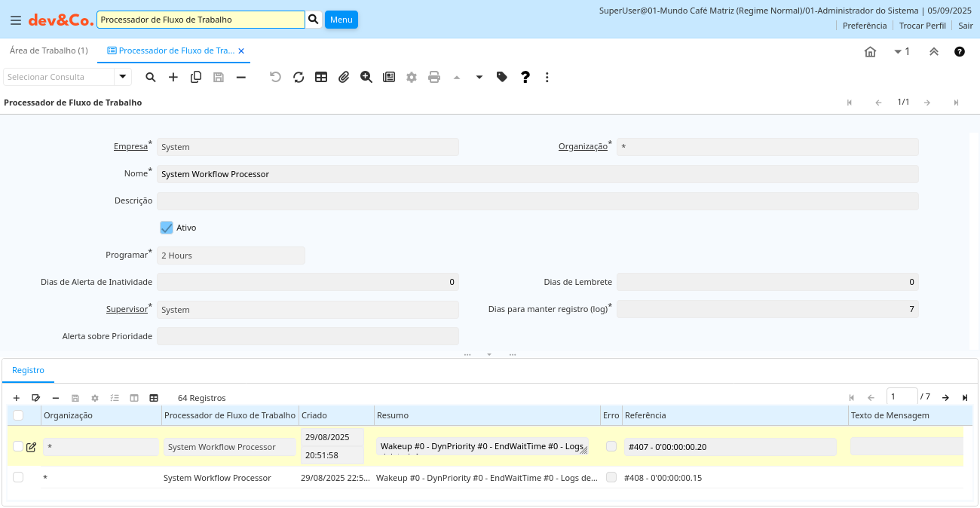Click the Nome input field
980x508 pixels.
[x=537, y=174]
